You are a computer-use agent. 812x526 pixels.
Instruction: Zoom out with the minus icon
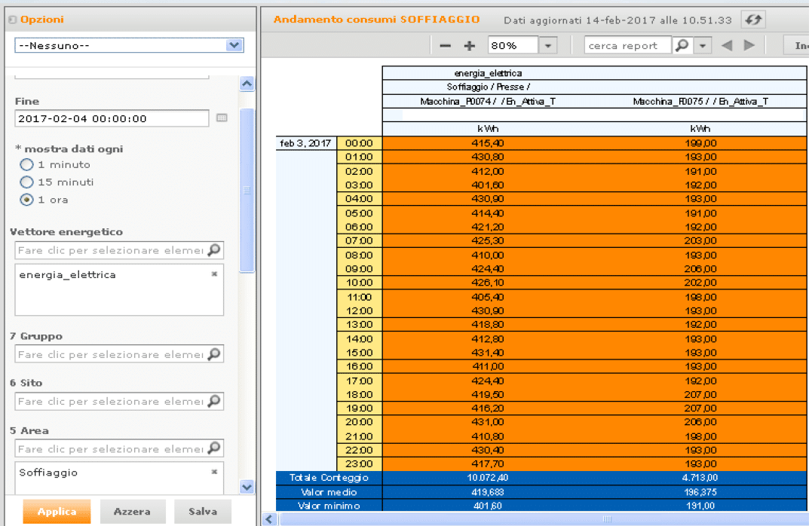[x=446, y=46]
